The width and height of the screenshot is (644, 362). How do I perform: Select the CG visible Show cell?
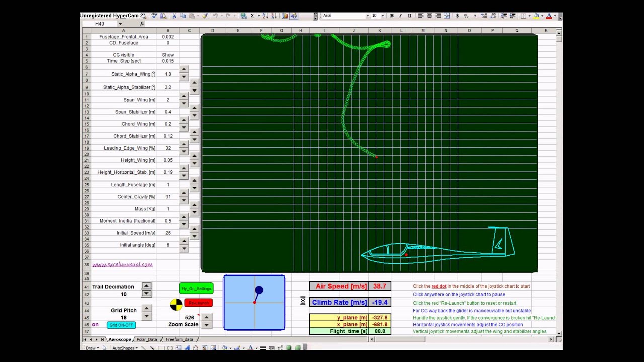click(x=168, y=55)
